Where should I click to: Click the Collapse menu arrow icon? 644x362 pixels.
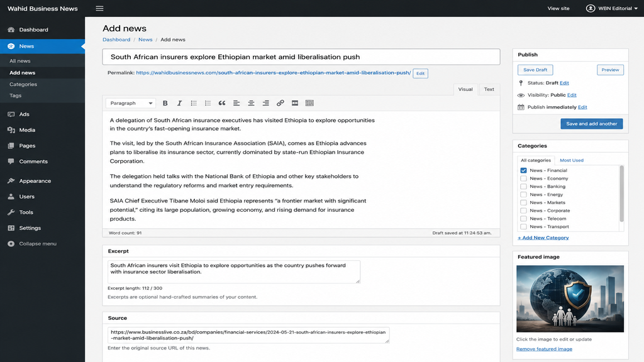[11, 243]
